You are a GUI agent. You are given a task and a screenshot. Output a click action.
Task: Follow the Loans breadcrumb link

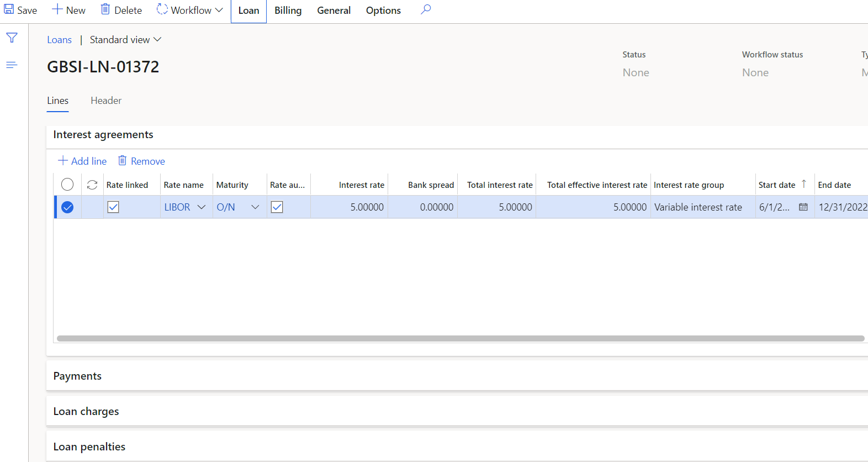click(59, 40)
